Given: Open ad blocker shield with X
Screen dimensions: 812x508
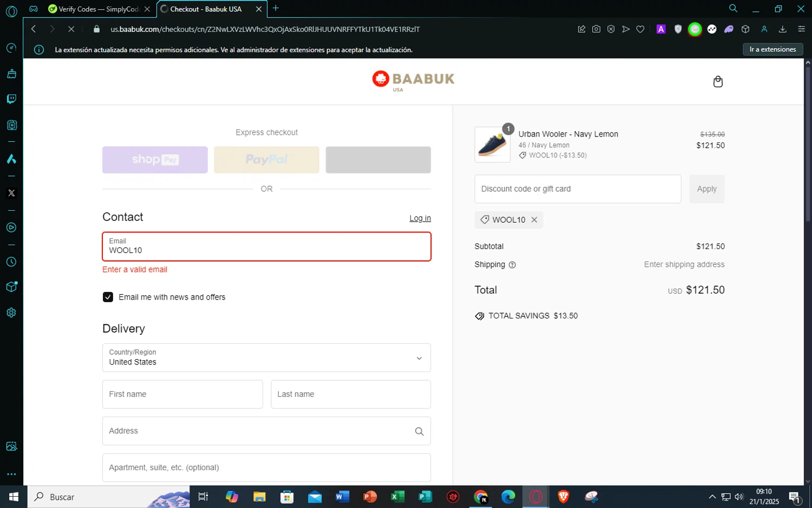Looking at the screenshot, I should click(x=611, y=29).
